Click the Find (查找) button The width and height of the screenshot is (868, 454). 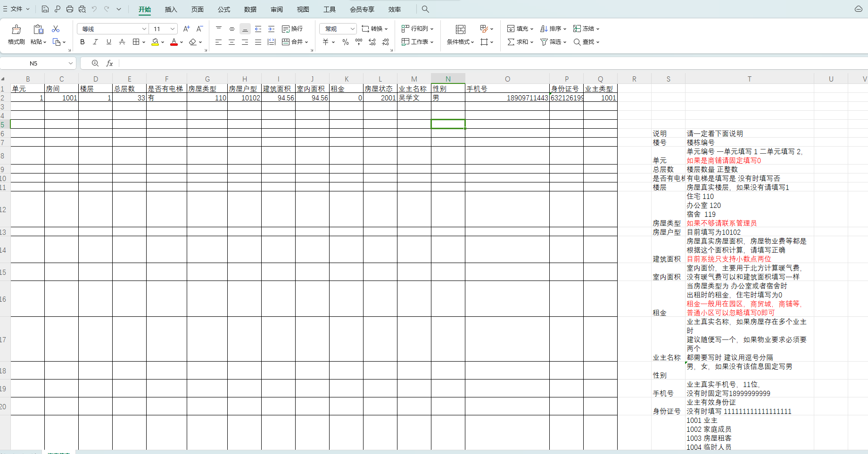pos(586,42)
